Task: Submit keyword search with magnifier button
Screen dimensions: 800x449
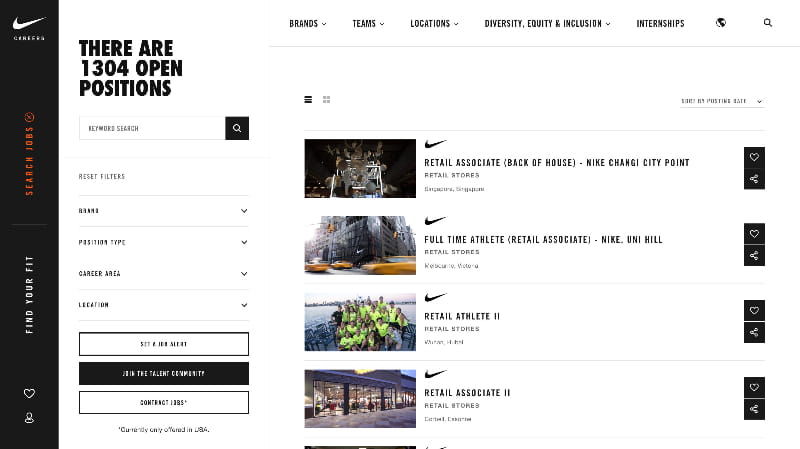Action: pyautogui.click(x=237, y=128)
